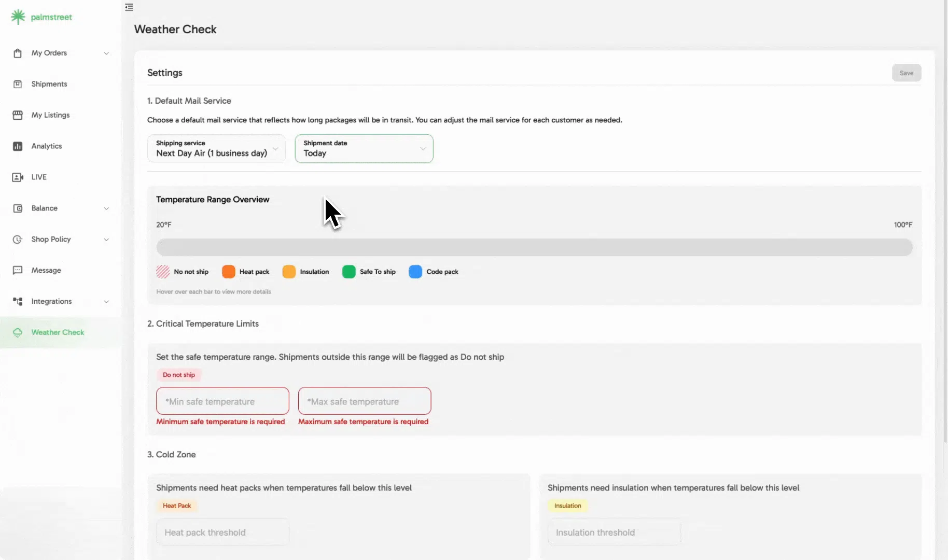The height and width of the screenshot is (560, 948).
Task: Collapse sidebar using the menu toggle icon
Action: tap(129, 7)
